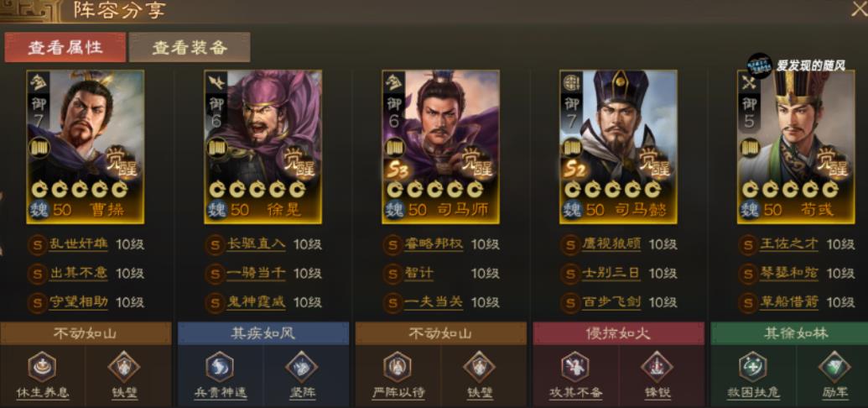Close the 阵容分享 panel
The height and width of the screenshot is (408, 868).
pos(859,9)
